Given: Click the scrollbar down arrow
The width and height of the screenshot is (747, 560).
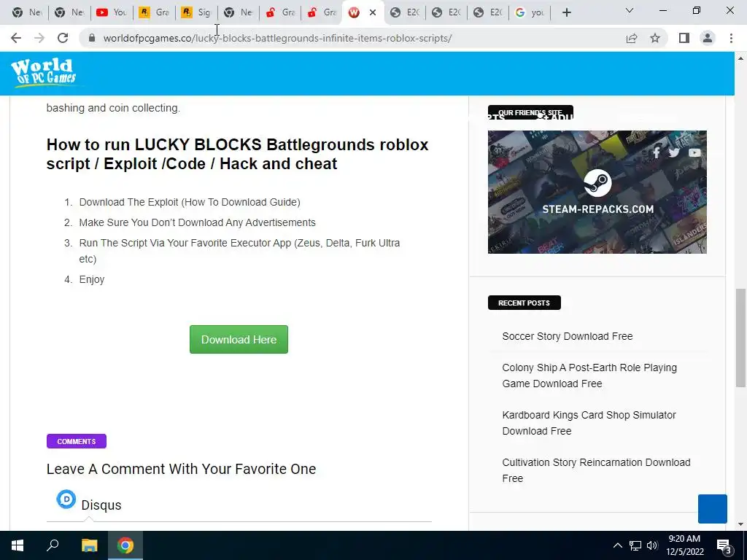Looking at the screenshot, I should (x=741, y=524).
